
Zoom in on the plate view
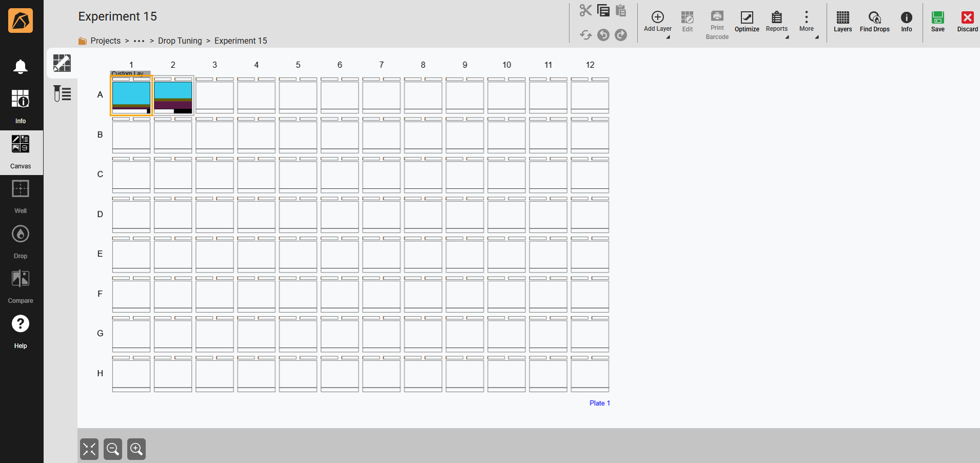136,449
